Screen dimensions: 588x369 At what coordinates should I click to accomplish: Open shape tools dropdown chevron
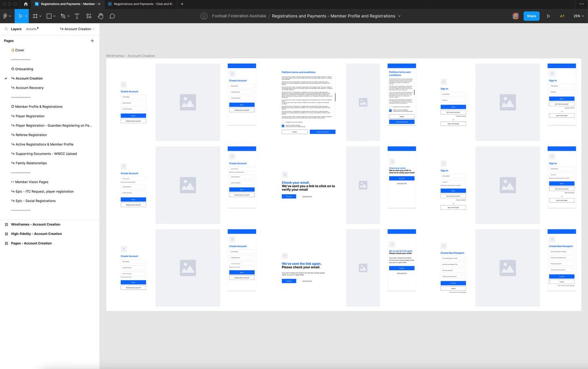tap(54, 16)
